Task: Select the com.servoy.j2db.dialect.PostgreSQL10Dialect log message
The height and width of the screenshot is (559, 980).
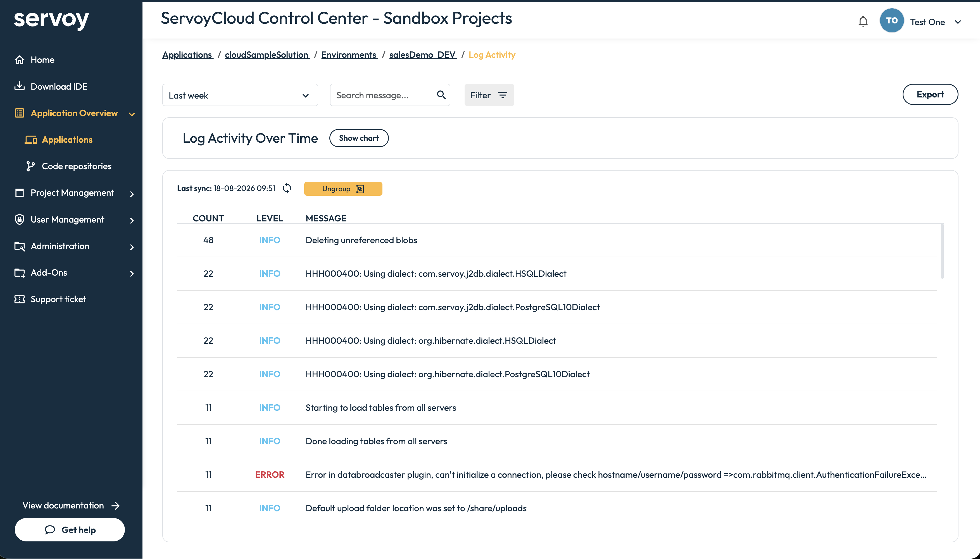Action: click(452, 307)
